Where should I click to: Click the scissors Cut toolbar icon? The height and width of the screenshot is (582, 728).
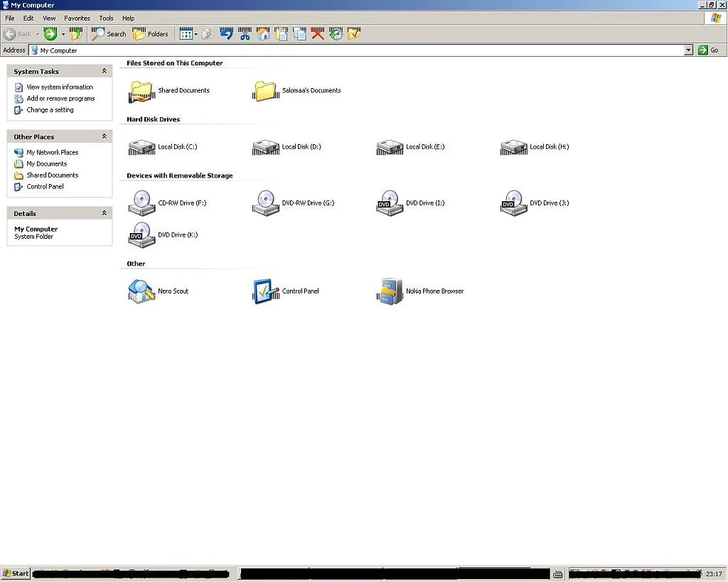tap(245, 34)
